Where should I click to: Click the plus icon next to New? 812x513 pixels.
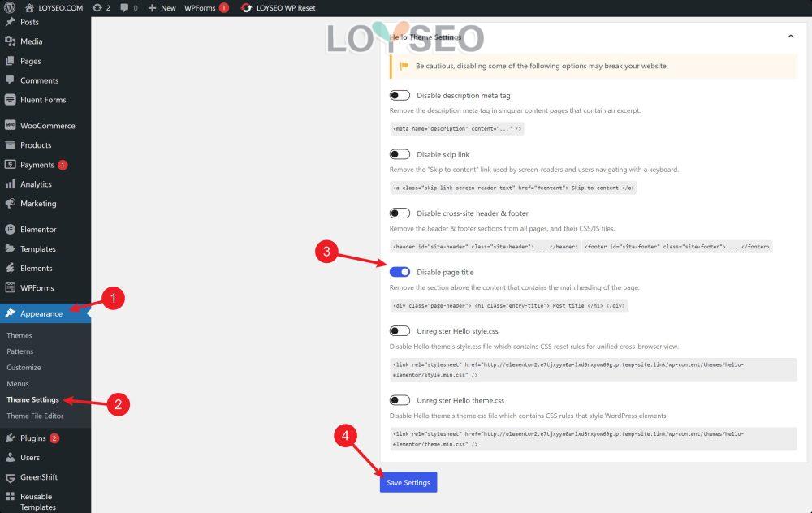[x=152, y=8]
